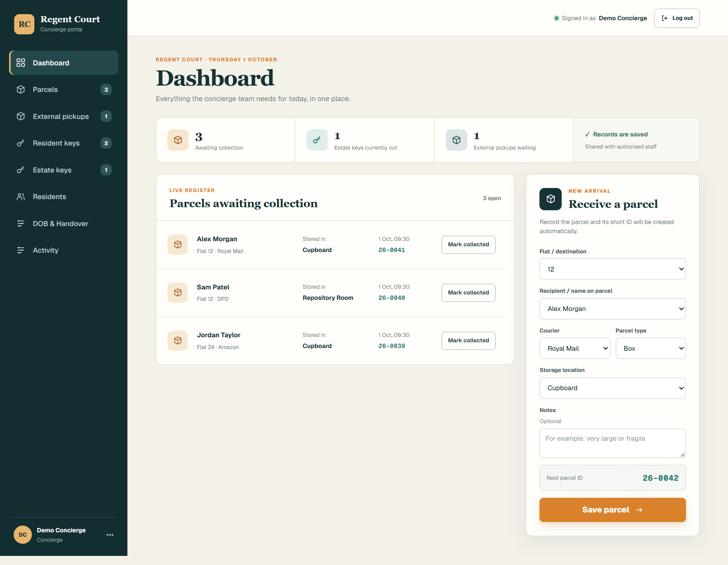Open Activity in sidebar
Screen dimensions: 728x565
64,250
